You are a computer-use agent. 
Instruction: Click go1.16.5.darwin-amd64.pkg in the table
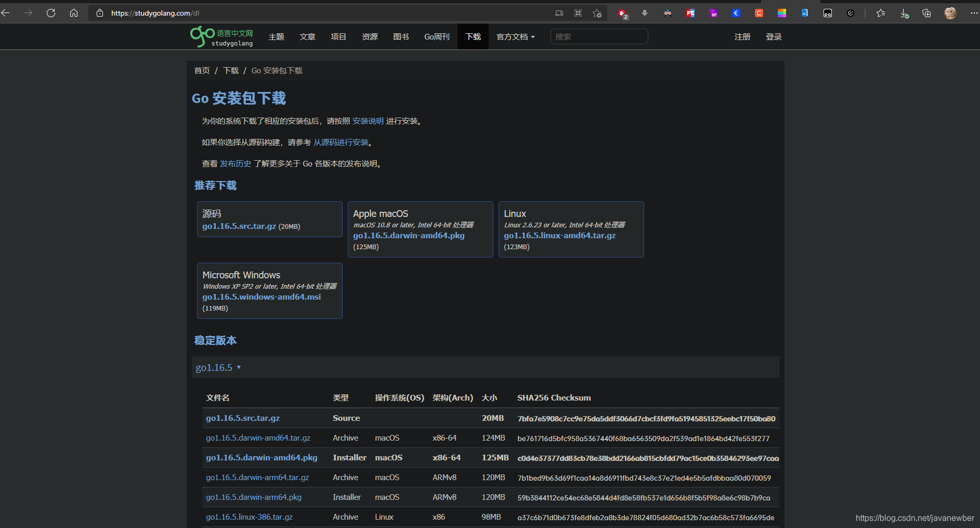[x=262, y=458]
